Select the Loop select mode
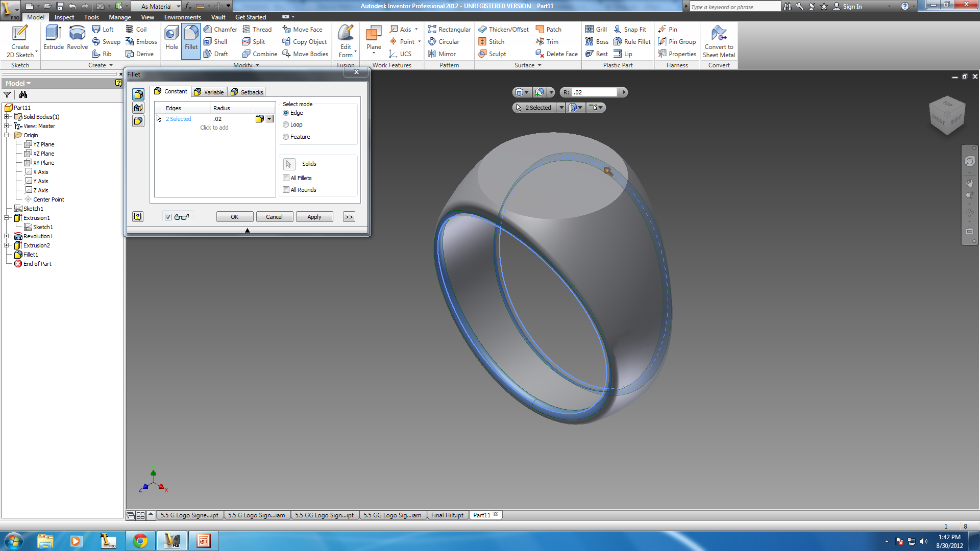 coord(286,125)
